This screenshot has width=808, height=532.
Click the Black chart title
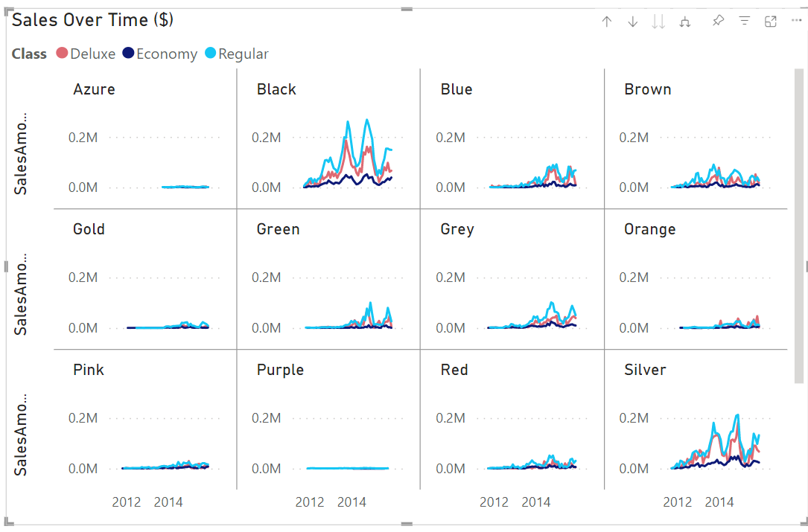pos(277,89)
